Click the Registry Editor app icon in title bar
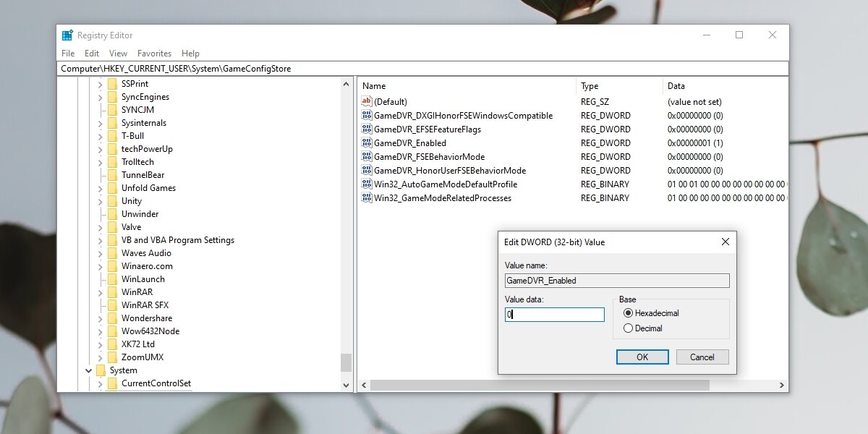Image resolution: width=868 pixels, height=434 pixels. click(67, 35)
